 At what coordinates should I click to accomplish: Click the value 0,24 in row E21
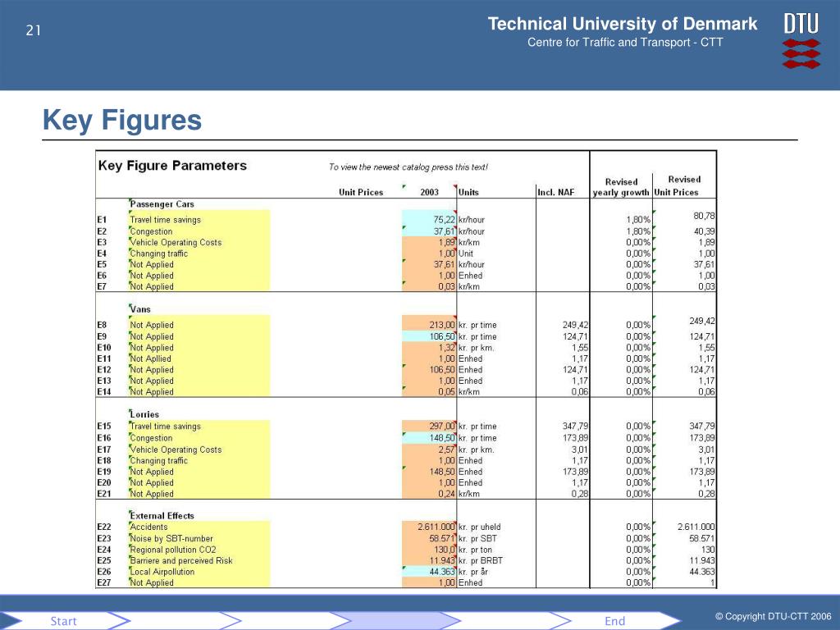(447, 494)
